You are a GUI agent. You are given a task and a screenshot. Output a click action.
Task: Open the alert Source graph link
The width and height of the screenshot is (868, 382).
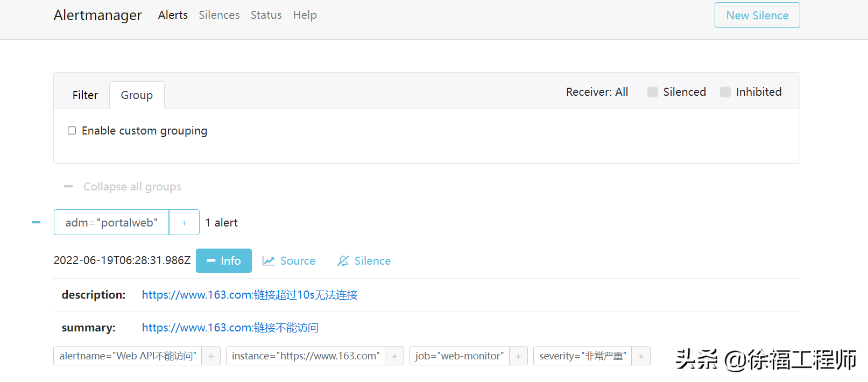pyautogui.click(x=289, y=261)
